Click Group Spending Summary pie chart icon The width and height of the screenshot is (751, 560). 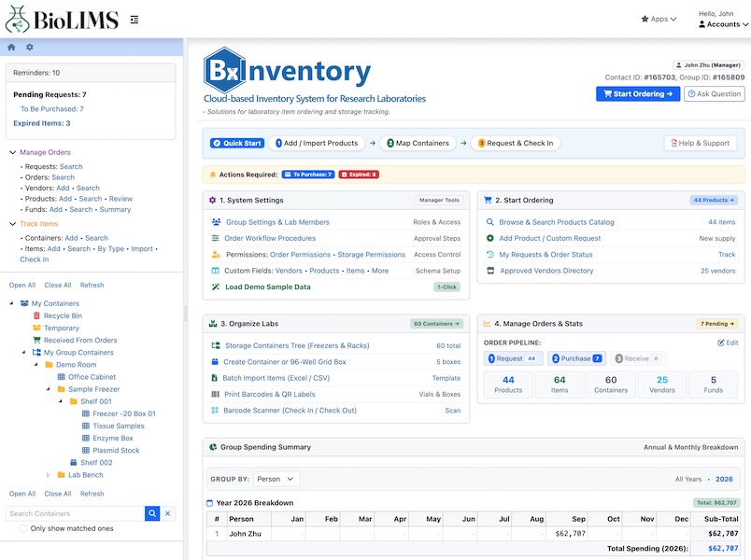213,447
